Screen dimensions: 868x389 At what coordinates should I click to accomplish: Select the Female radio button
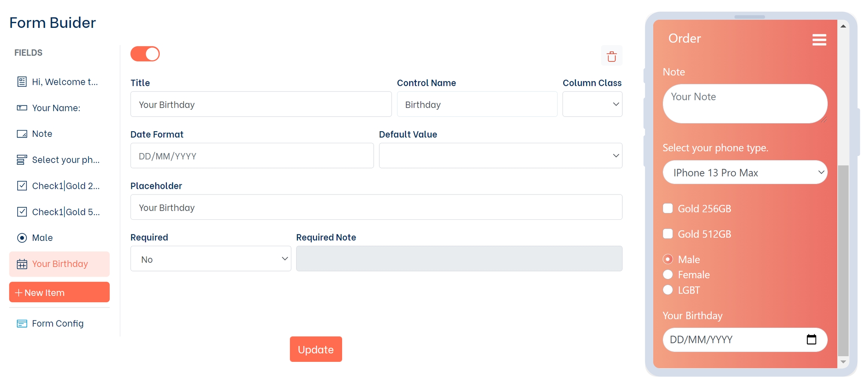[x=668, y=274]
